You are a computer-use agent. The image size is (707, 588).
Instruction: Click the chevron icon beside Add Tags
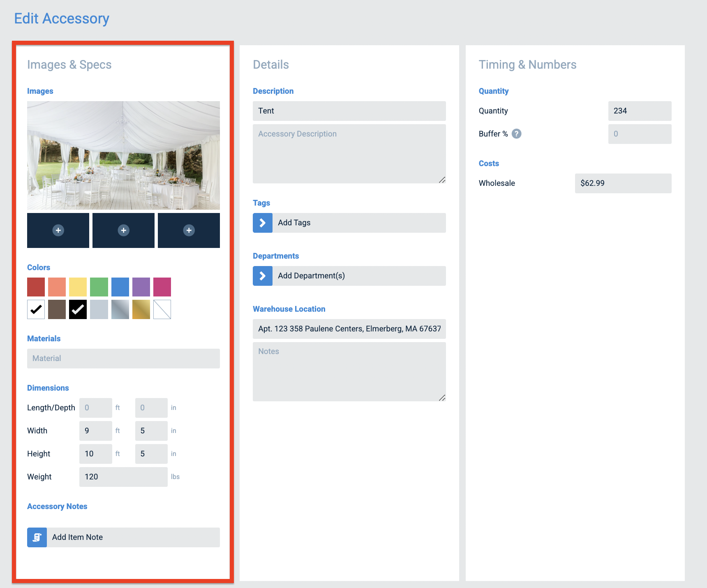(262, 222)
